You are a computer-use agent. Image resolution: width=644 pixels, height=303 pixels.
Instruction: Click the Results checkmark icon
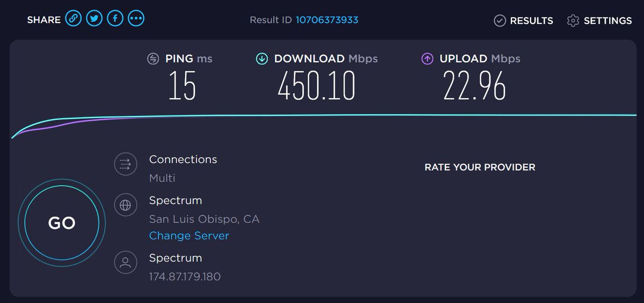pyautogui.click(x=500, y=20)
